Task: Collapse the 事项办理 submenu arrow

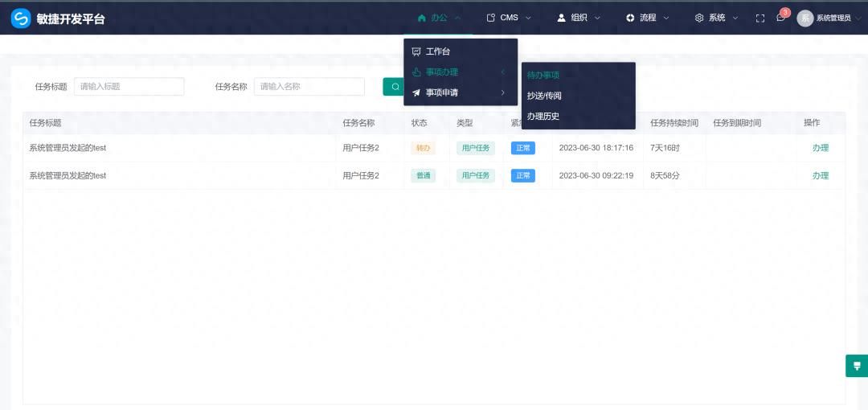Action: 502,72
